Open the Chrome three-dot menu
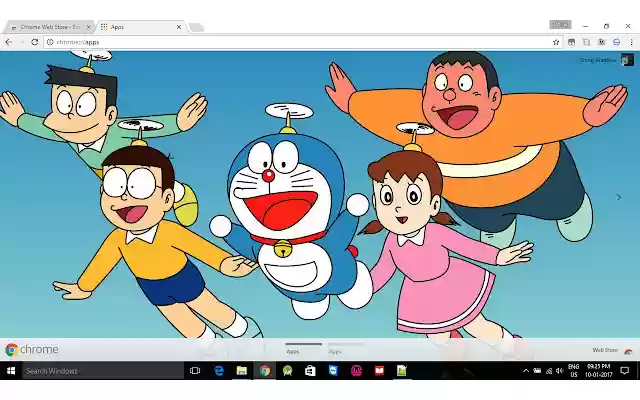The image size is (640, 400). click(631, 42)
